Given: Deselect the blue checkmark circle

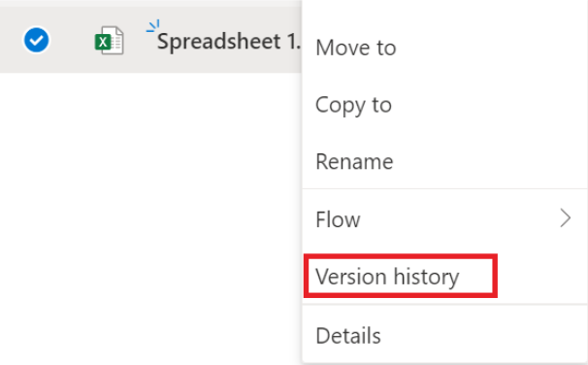Looking at the screenshot, I should coord(36,40).
